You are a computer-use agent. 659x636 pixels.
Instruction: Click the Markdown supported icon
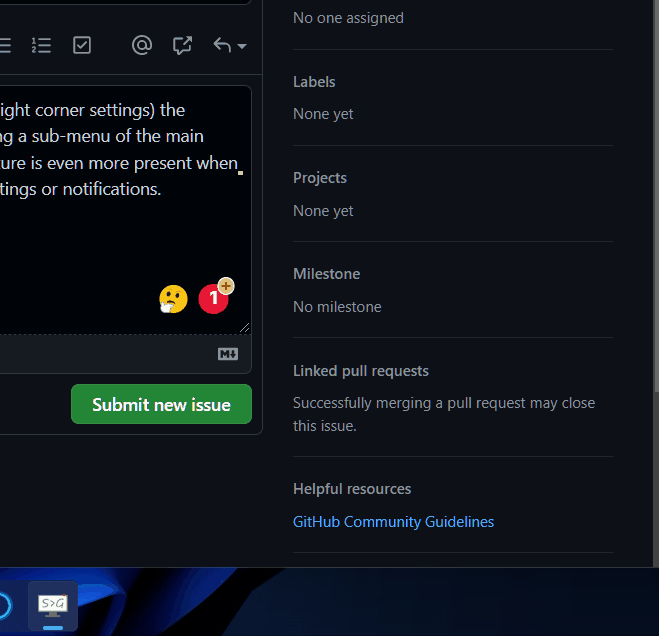[228, 354]
